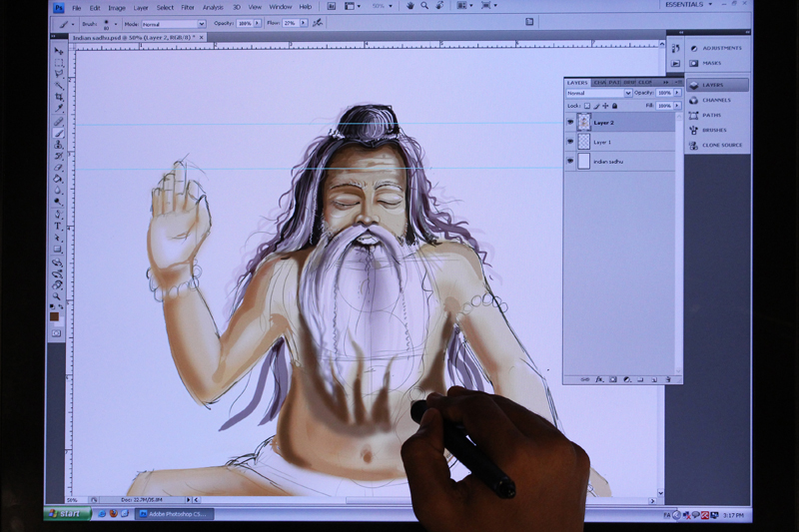Click the Channels panel icon
The height and width of the screenshot is (532, 799).
714,100
